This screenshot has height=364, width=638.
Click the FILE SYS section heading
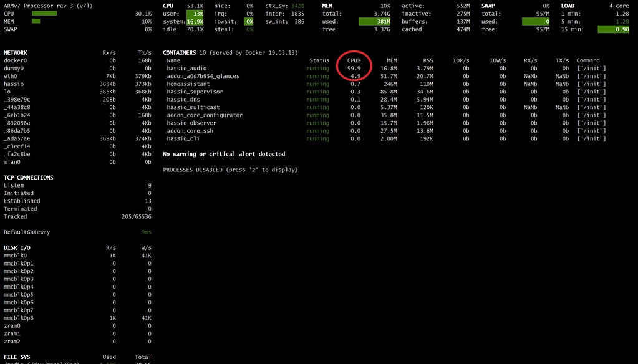pyautogui.click(x=17, y=357)
